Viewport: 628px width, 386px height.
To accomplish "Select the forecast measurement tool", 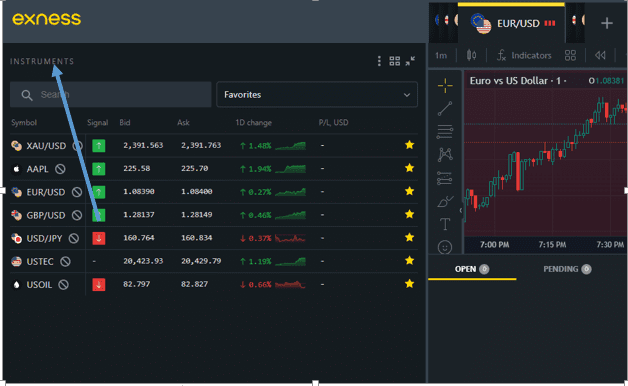I will [445, 178].
